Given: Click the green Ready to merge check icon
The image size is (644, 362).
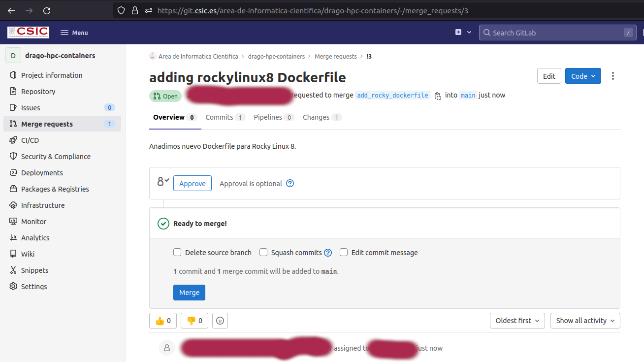Looking at the screenshot, I should tap(163, 224).
